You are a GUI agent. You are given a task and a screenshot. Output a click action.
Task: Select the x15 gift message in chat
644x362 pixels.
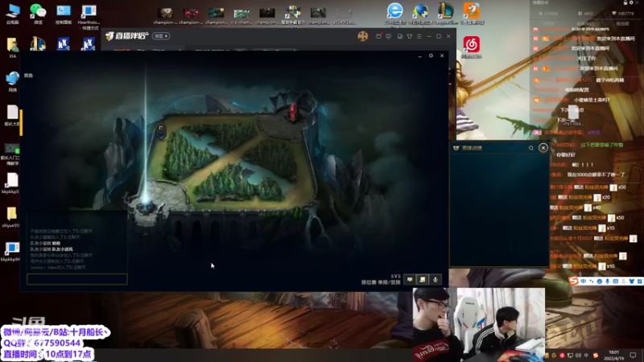tap(582, 228)
